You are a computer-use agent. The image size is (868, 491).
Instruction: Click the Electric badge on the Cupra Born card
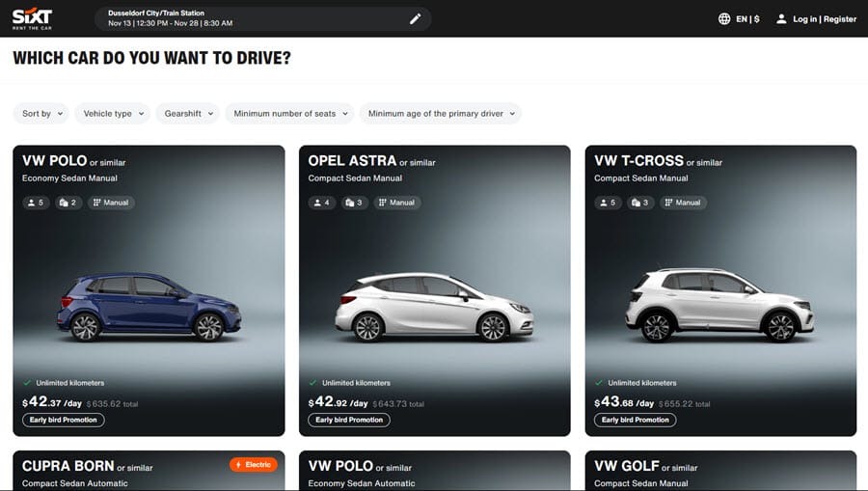[x=254, y=465]
